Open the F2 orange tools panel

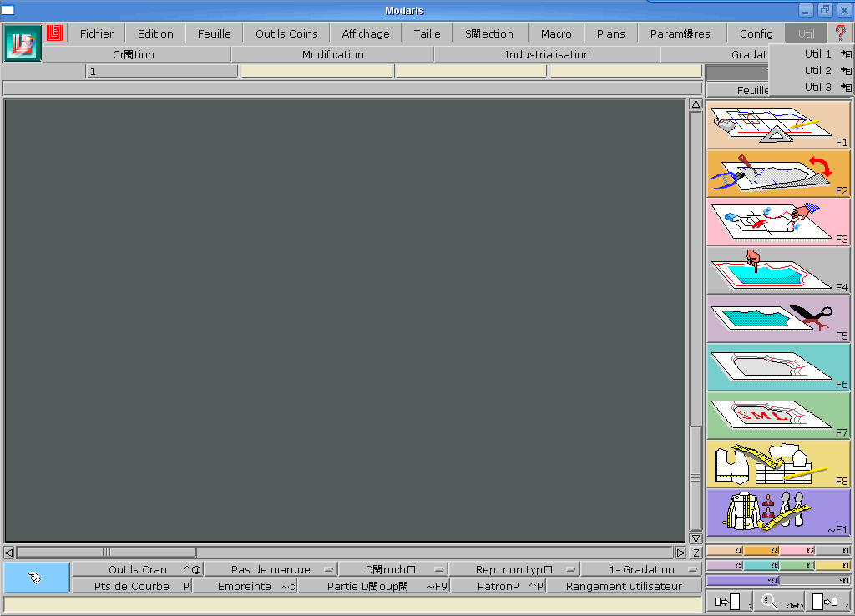point(778,174)
